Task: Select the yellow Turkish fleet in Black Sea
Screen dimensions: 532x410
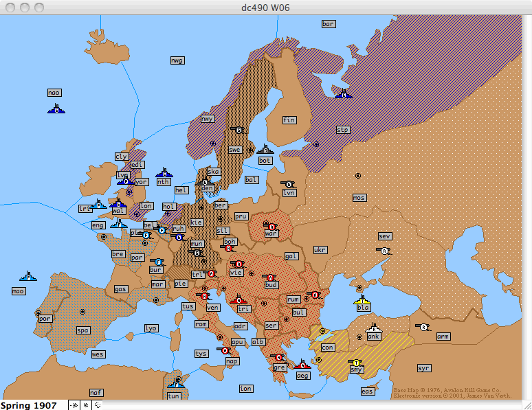Action: click(x=362, y=300)
